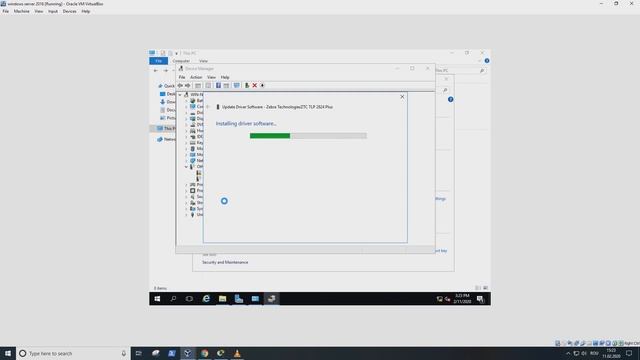Open host notification center icon
This screenshot has height=360, width=640.
coord(629,353)
